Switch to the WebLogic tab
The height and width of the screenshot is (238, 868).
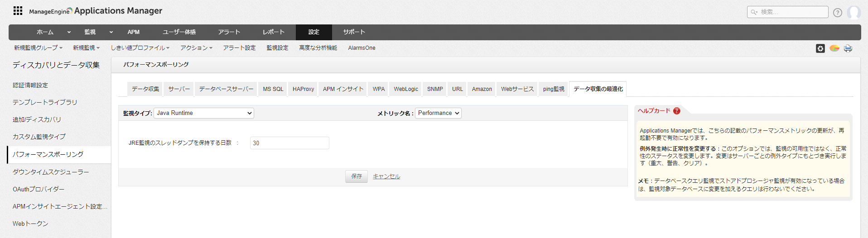tap(406, 89)
